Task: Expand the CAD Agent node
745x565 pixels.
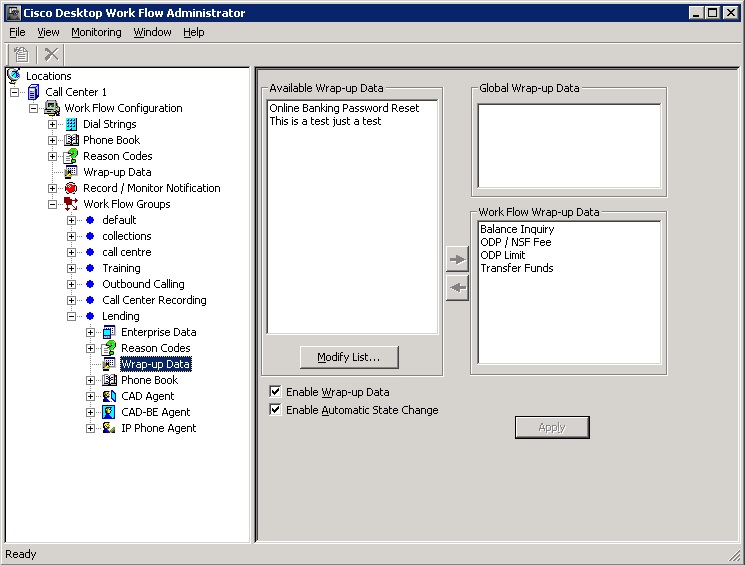Action: (90, 396)
